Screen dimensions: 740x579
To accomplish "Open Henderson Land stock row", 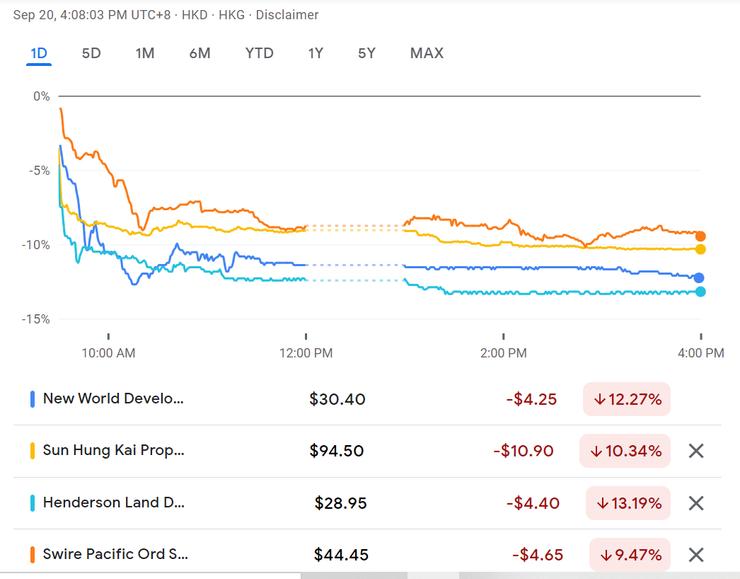I will [114, 503].
